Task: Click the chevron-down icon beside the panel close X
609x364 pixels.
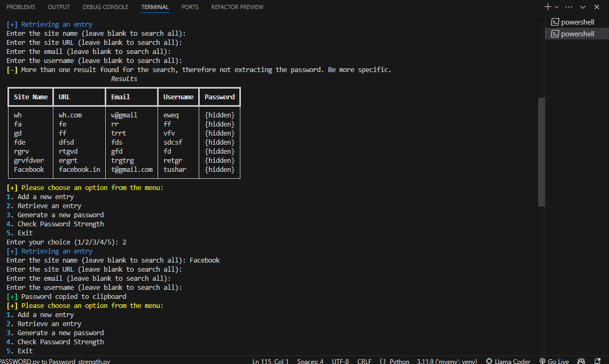Action: pos(583,7)
